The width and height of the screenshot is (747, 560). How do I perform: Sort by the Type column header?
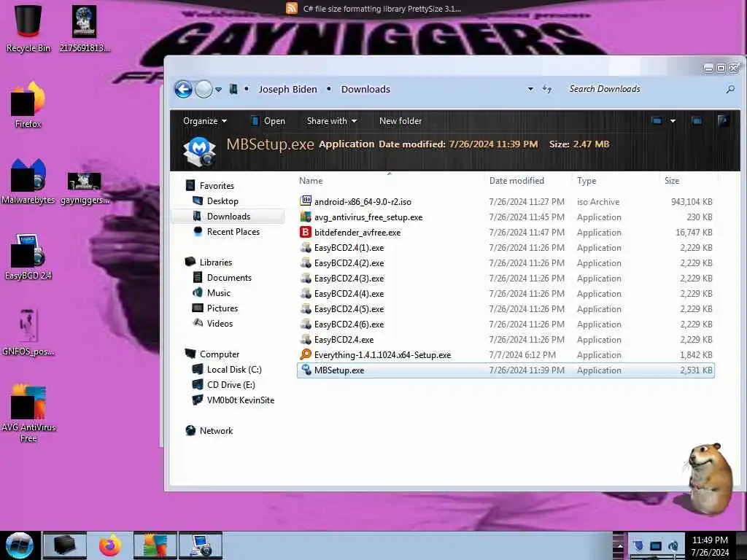(587, 181)
